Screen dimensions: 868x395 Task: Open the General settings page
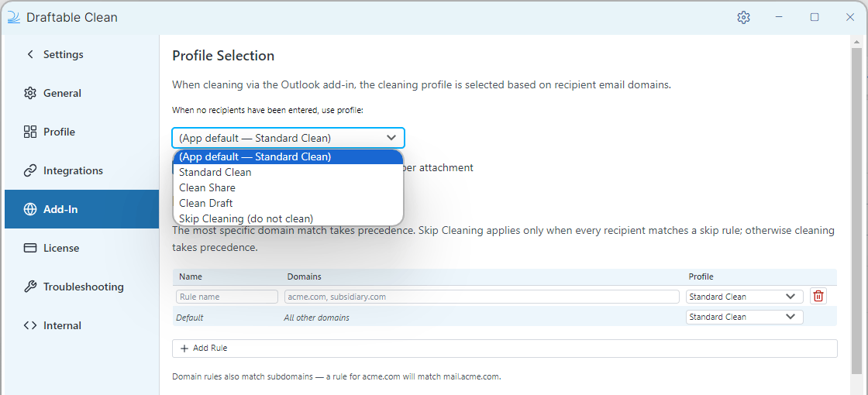tap(82, 93)
